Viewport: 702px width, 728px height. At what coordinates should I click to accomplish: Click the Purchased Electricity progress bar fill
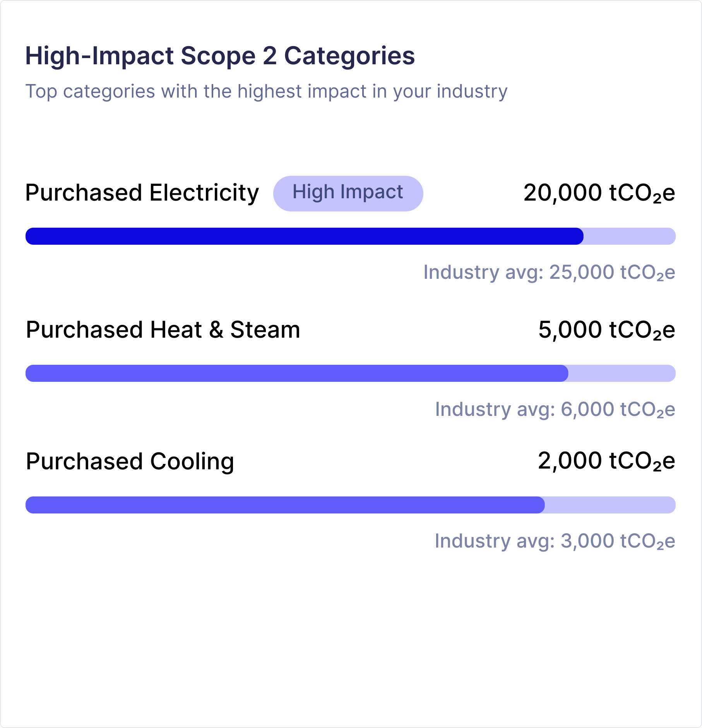click(x=305, y=236)
